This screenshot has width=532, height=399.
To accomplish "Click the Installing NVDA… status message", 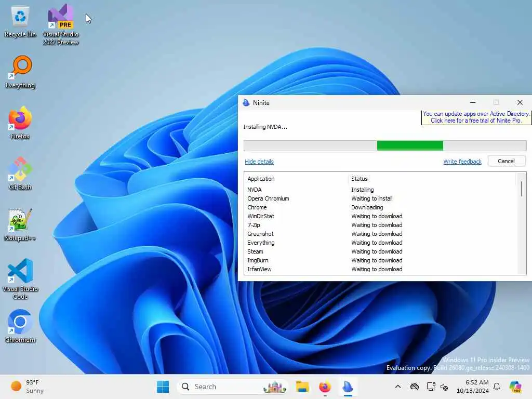I will click(x=265, y=127).
